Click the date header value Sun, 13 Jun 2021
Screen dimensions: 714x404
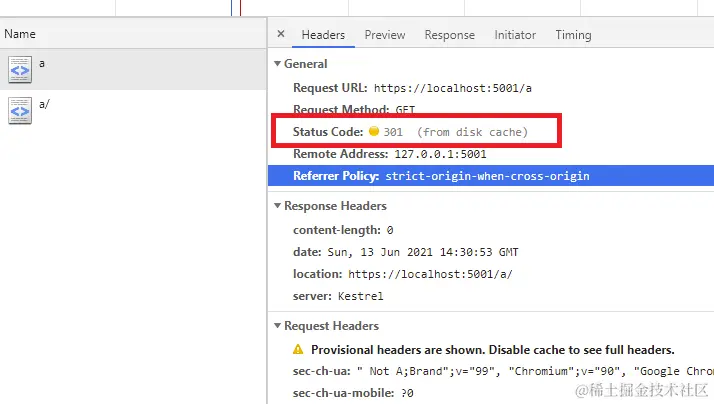tap(423, 252)
